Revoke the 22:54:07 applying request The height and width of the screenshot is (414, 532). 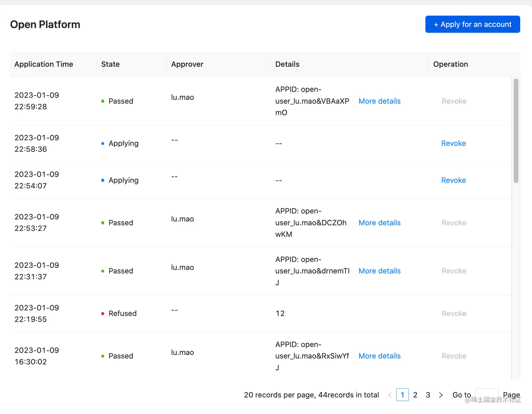(x=453, y=180)
